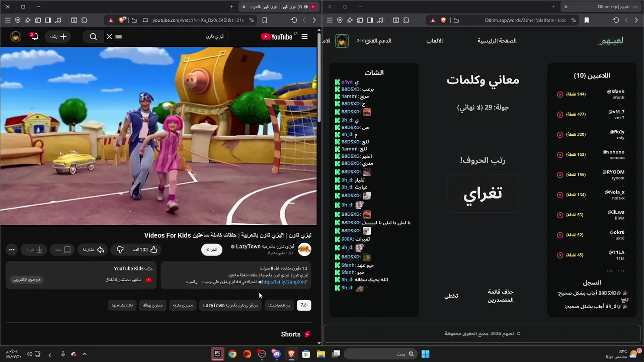The height and width of the screenshot is (362, 644).
Task: Click the YouTube create button with plus
Action: pos(58,37)
